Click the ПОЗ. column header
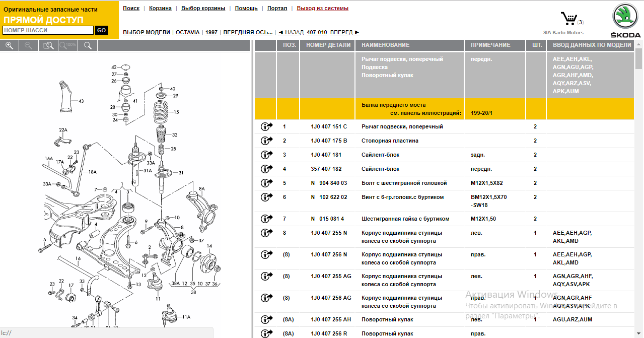 click(x=288, y=45)
